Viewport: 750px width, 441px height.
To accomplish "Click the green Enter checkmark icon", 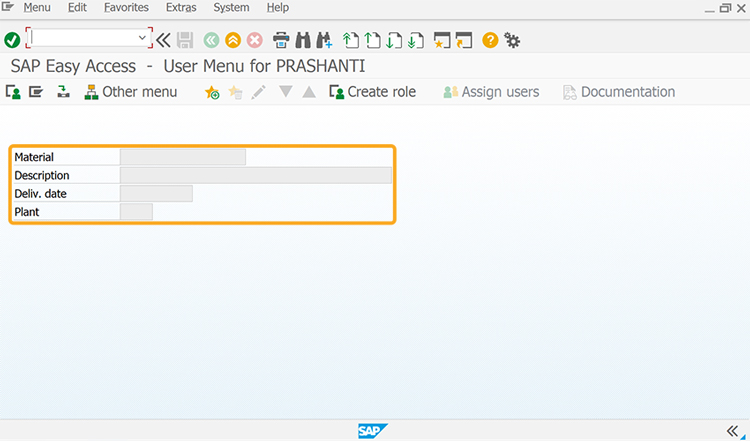I will (12, 40).
